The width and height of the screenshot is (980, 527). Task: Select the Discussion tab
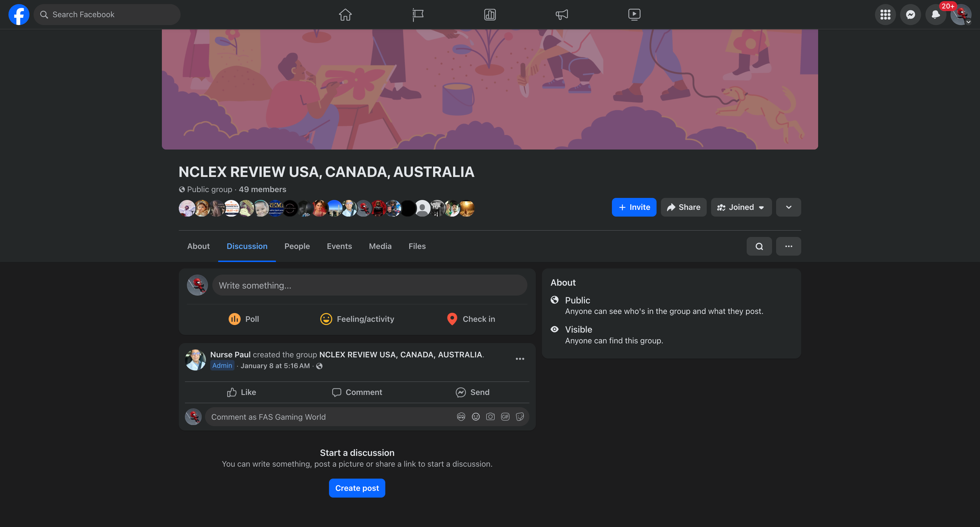tap(247, 246)
